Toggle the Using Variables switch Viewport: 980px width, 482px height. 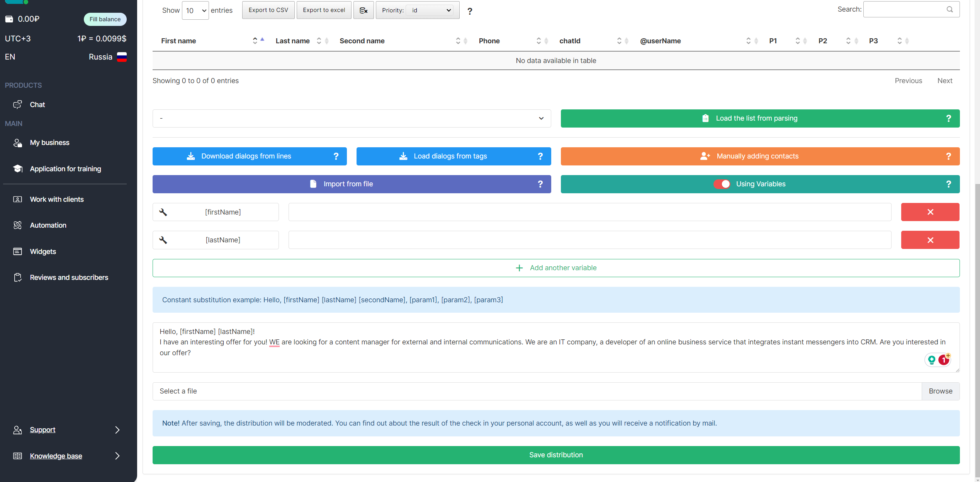[x=722, y=184]
